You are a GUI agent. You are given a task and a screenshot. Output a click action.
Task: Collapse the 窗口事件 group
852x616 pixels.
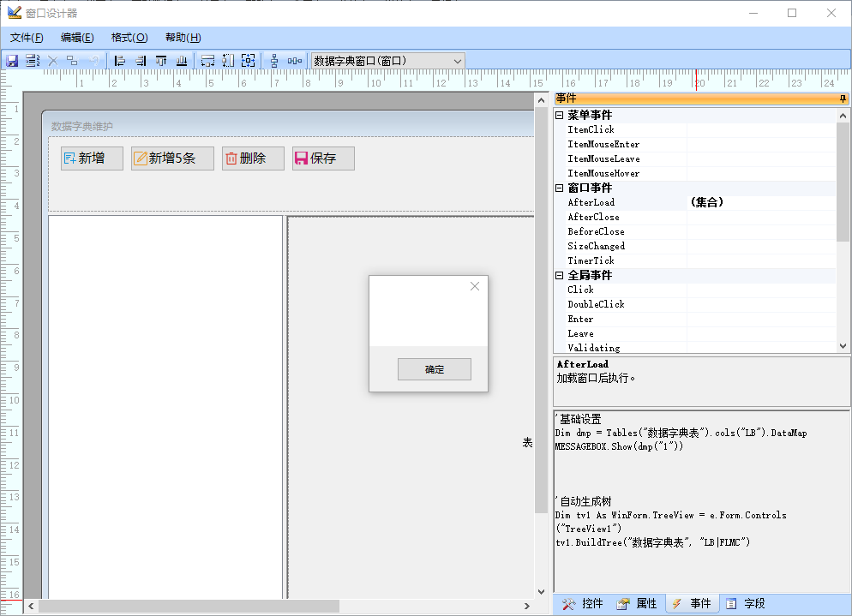560,188
